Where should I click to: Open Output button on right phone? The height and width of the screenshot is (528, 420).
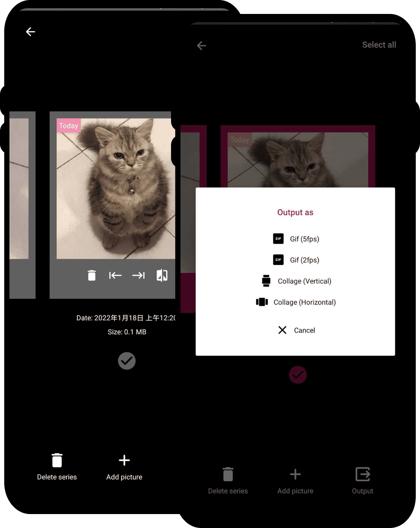363,481
